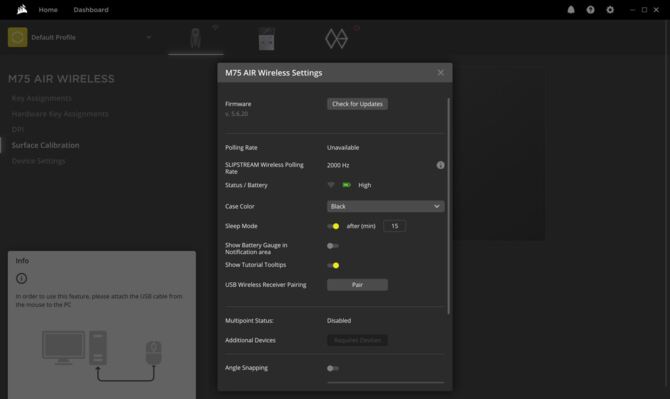Screen dimensions: 670x399
Task: Click the High battery level text
Action: pyautogui.click(x=364, y=185)
